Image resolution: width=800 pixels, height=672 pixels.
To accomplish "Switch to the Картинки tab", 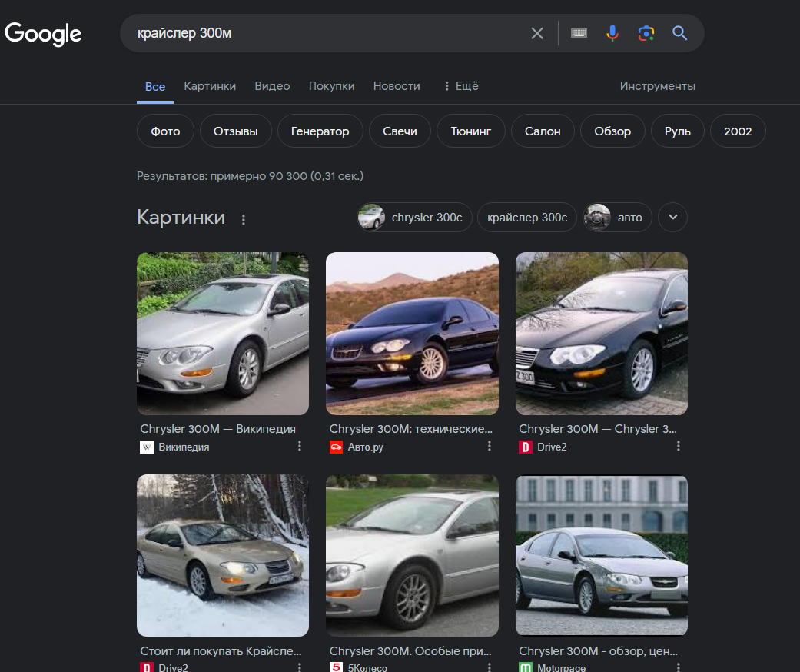I will click(210, 86).
